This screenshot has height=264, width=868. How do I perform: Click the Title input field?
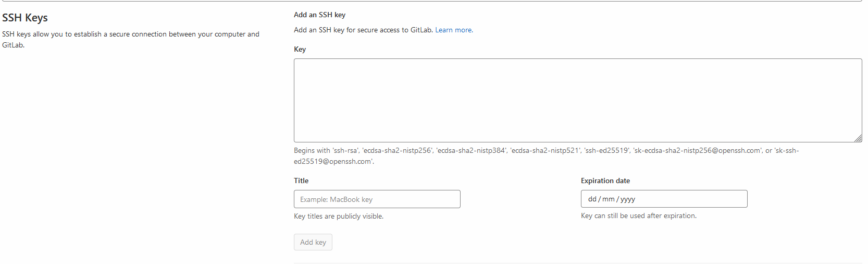[377, 199]
